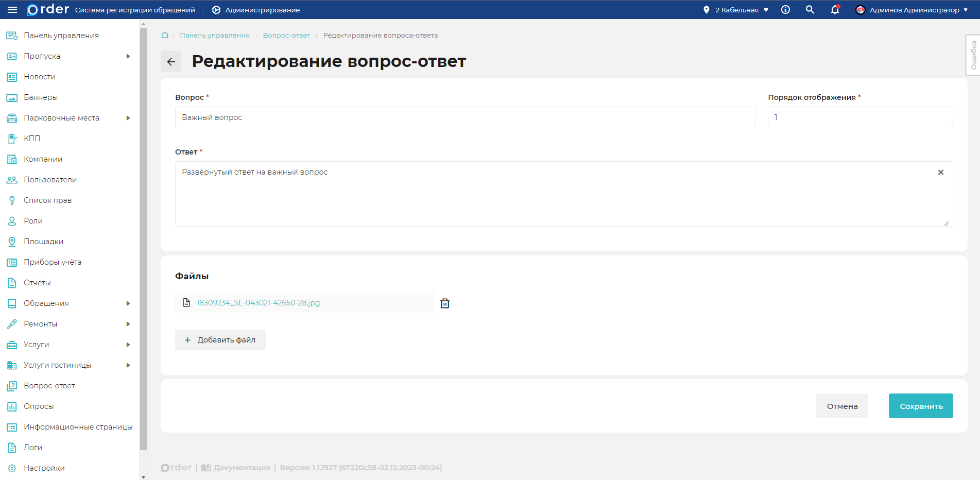Select Пользователи in the sidebar
The width and height of the screenshot is (980, 480).
click(50, 180)
